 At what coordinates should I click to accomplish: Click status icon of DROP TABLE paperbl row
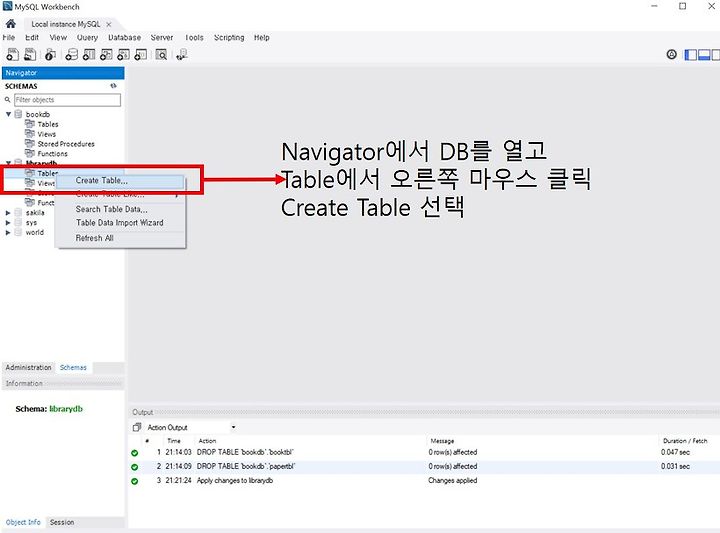point(135,467)
